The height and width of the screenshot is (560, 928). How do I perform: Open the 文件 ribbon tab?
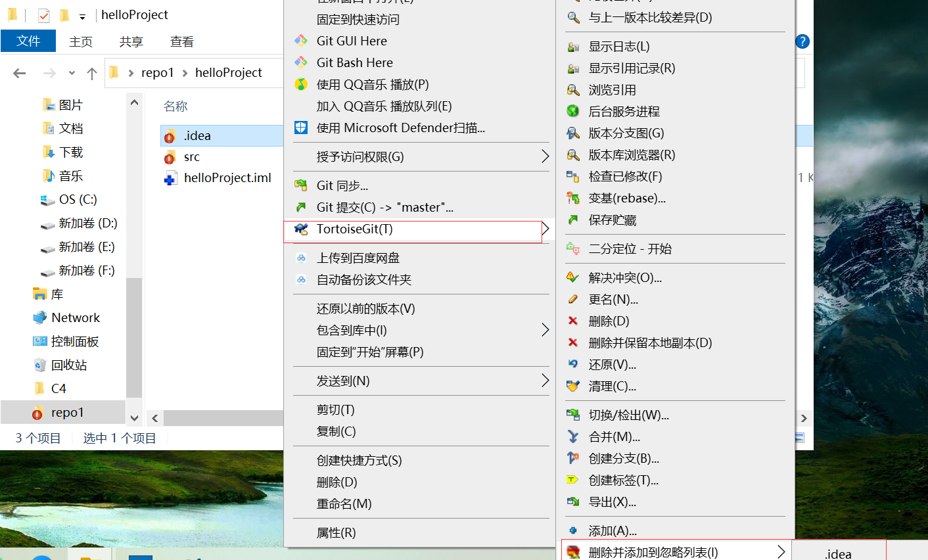[28, 41]
